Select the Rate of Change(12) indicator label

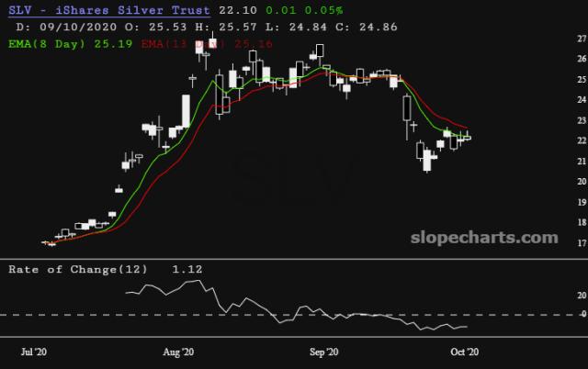click(x=78, y=269)
